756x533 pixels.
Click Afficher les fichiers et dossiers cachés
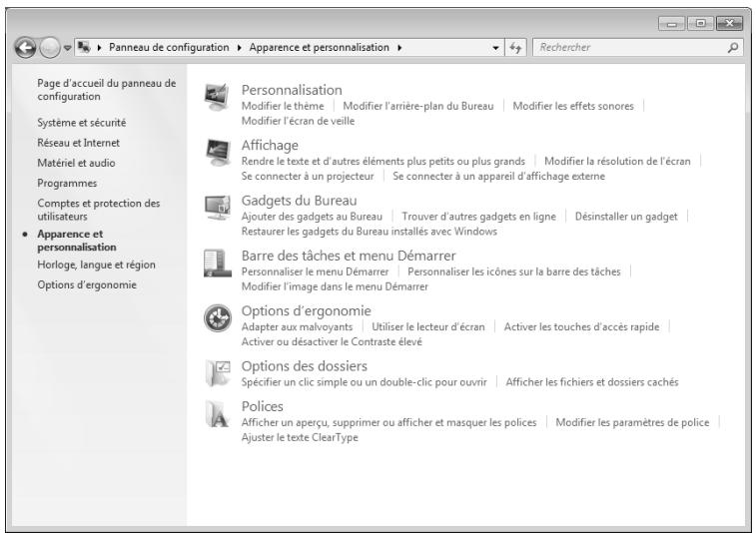coord(591,382)
